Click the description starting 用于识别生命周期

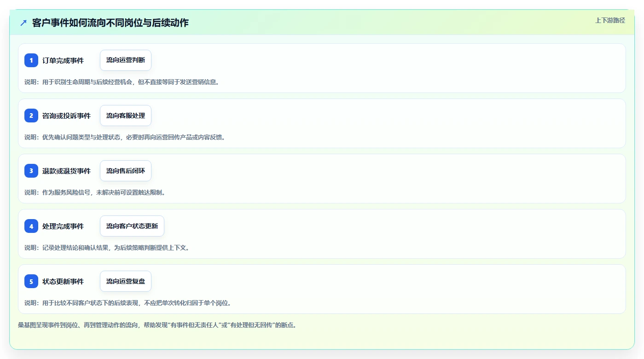(x=122, y=82)
